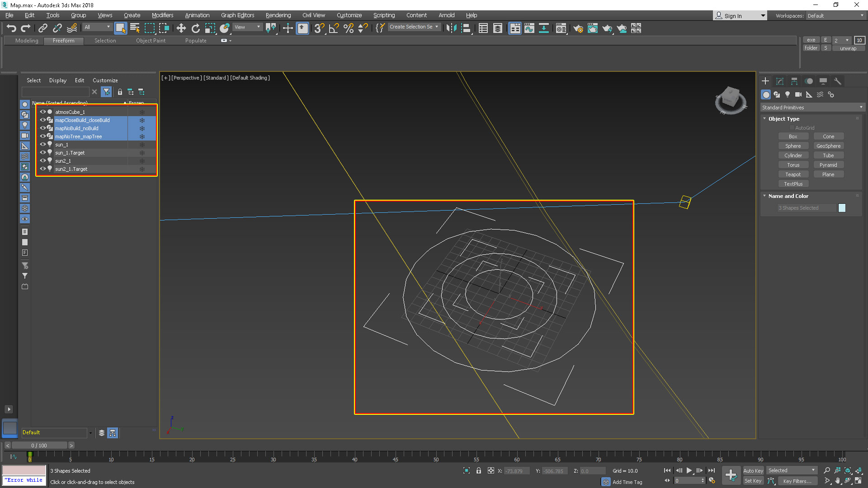
Task: Click the object color swatch
Action: point(842,208)
